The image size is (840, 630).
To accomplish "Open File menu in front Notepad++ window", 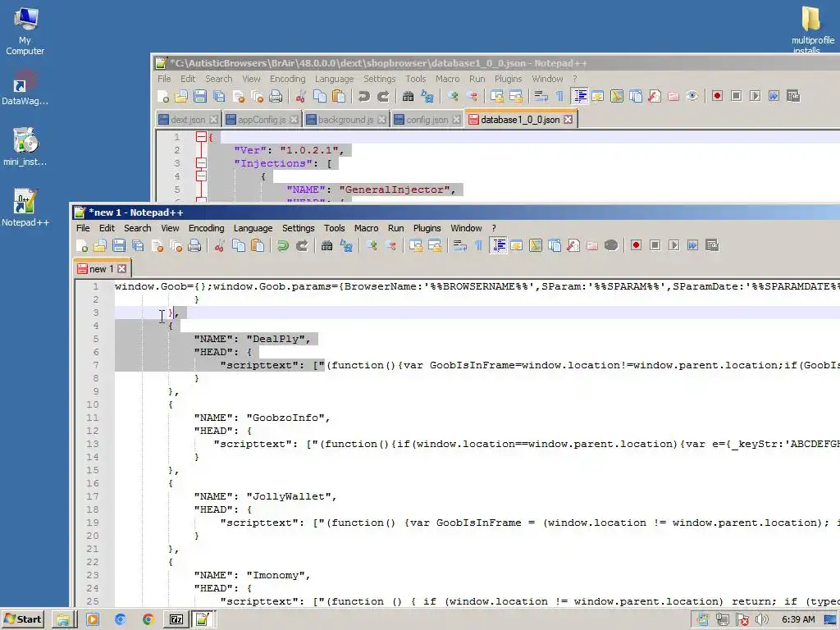I will tap(83, 228).
